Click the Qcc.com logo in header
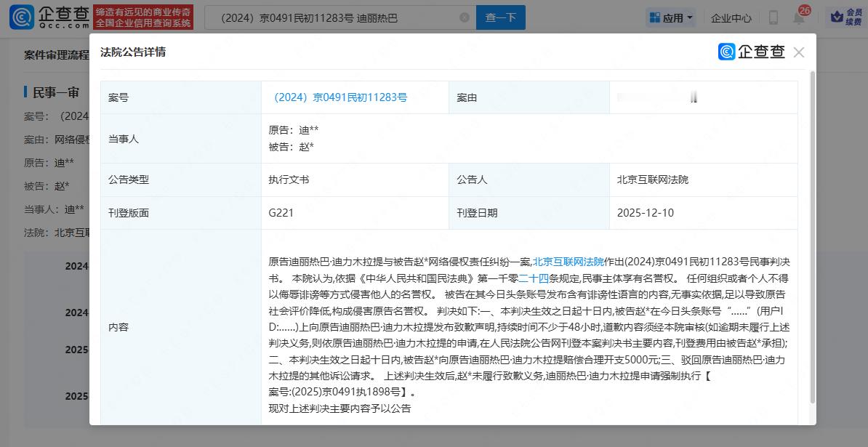 click(x=49, y=17)
